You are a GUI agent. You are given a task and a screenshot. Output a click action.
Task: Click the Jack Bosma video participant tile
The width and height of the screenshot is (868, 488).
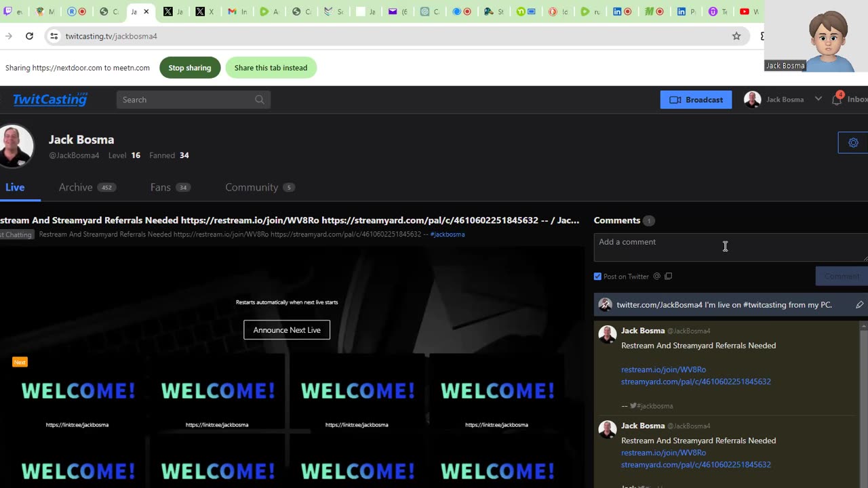816,36
